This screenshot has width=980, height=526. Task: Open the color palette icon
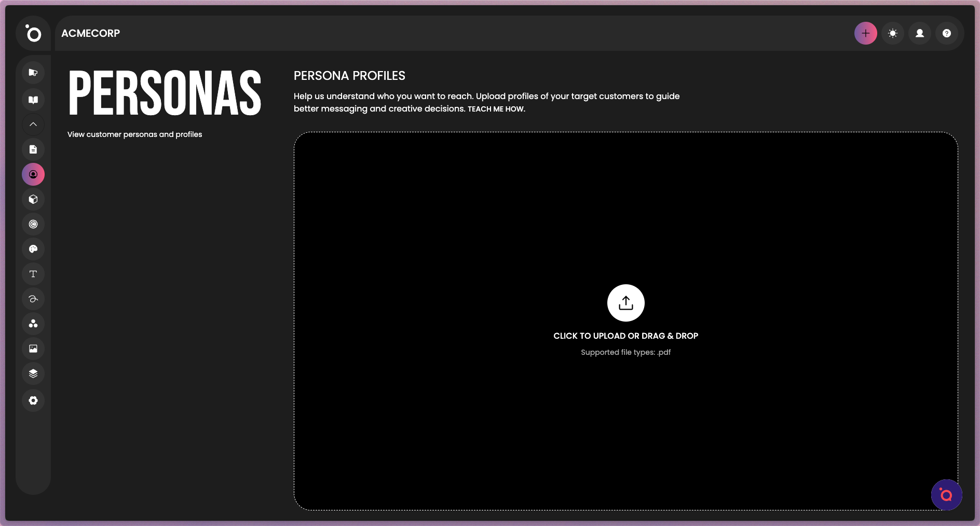[x=33, y=249]
